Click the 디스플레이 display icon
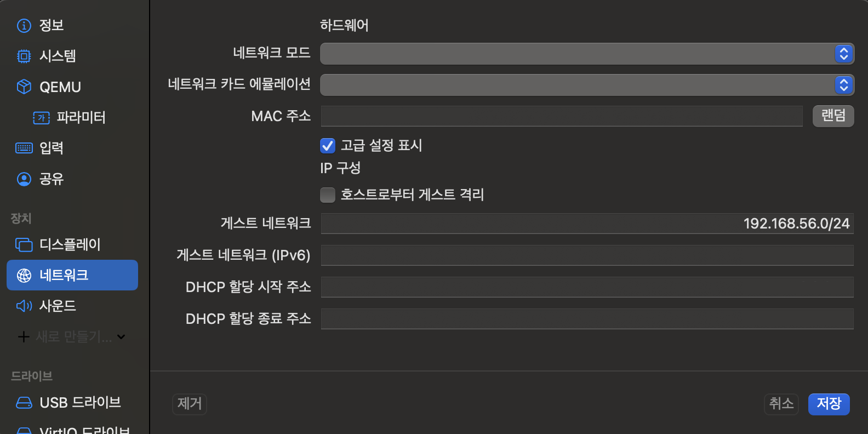The image size is (868, 434). point(24,245)
